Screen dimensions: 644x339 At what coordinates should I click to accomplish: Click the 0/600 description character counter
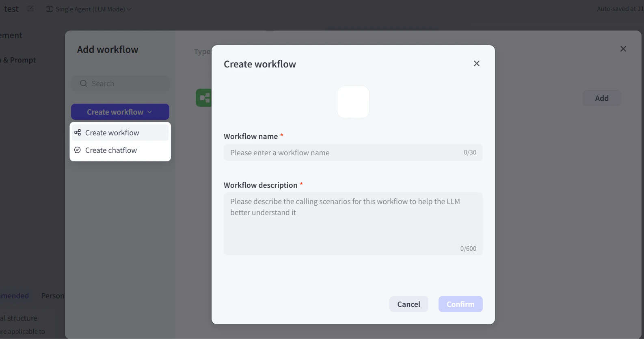click(468, 248)
